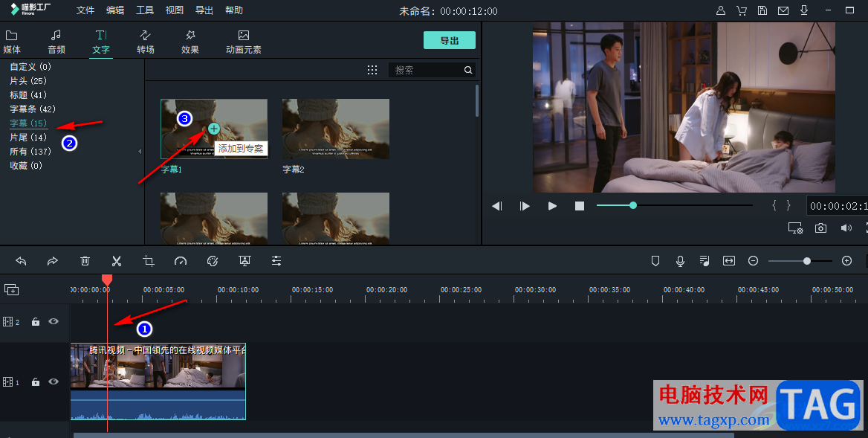Select the 字幕条 (42) category

point(33,109)
